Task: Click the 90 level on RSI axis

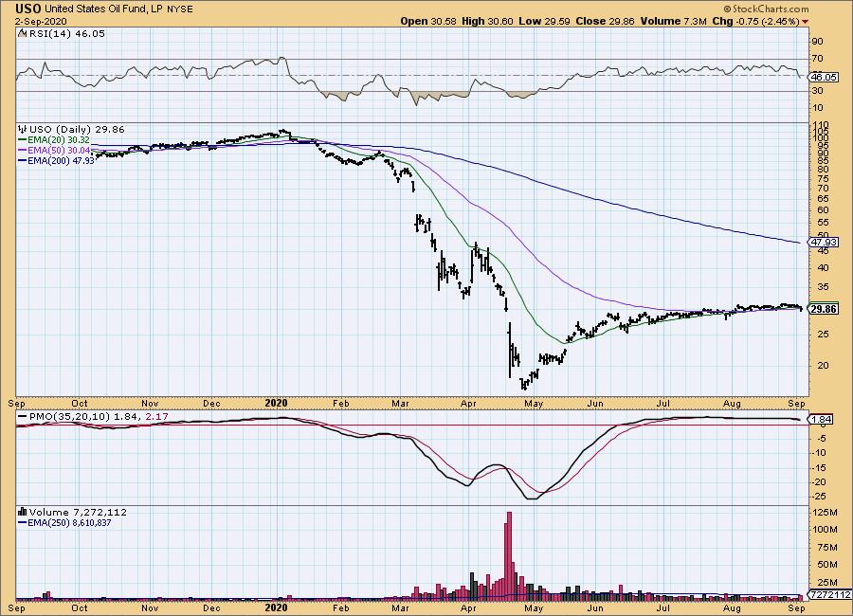Action: [817, 42]
